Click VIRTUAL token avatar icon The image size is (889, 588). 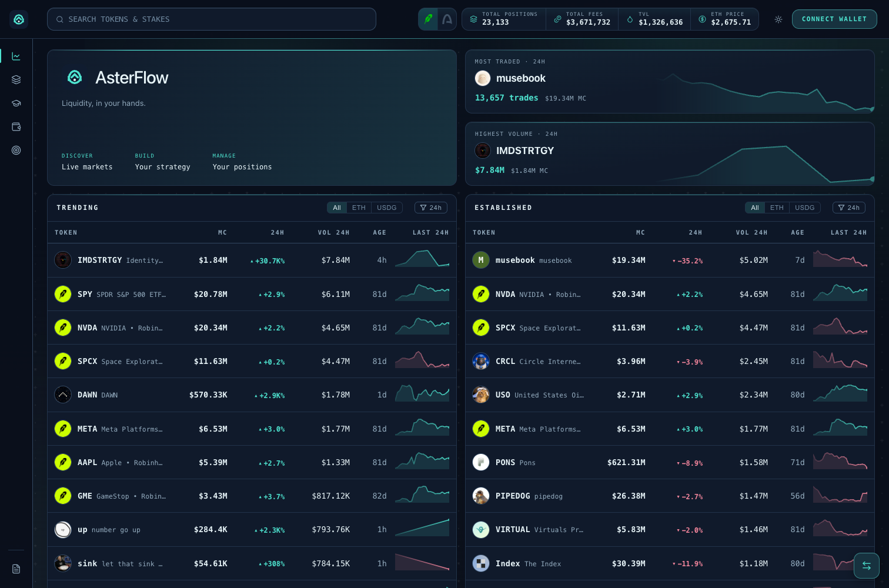tap(481, 530)
